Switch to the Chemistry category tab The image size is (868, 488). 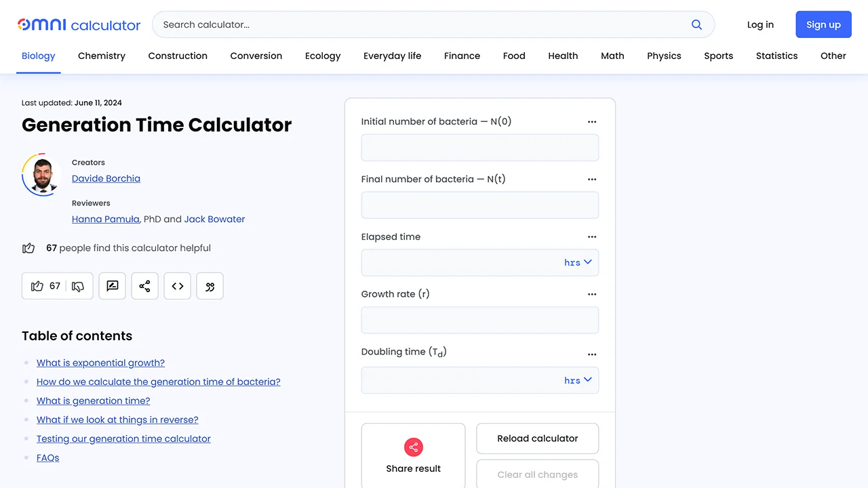101,56
